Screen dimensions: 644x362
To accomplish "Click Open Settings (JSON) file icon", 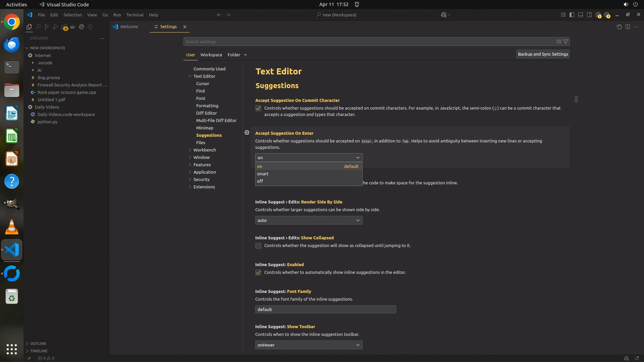I will coord(619,27).
